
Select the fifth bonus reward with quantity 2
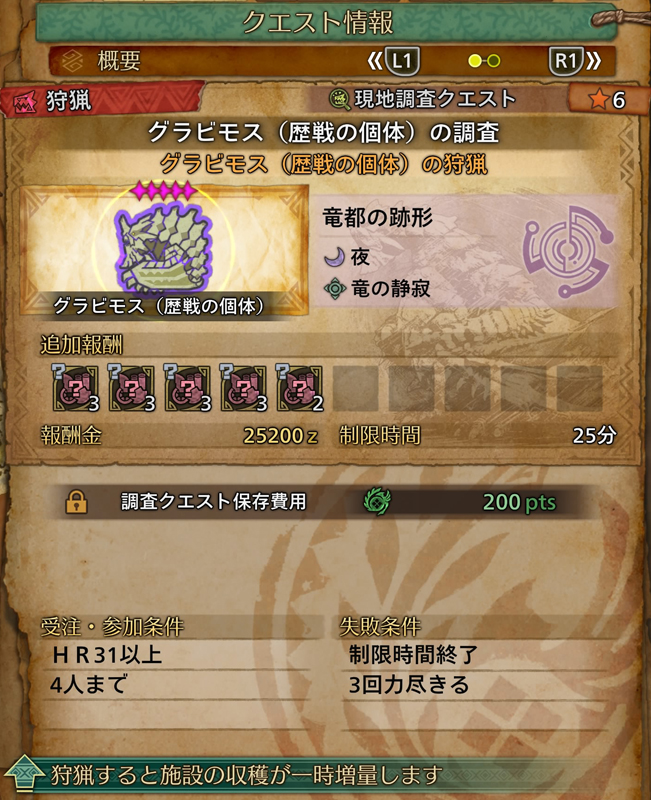coord(299,388)
